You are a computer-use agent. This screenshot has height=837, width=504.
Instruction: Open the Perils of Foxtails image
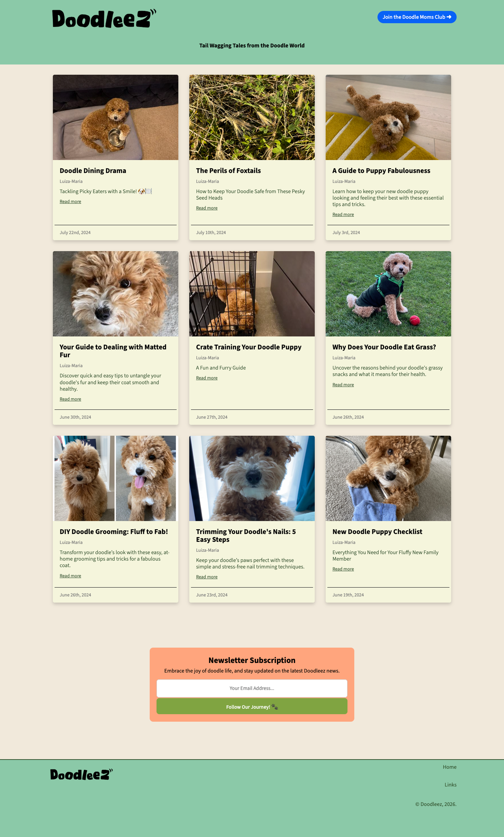[252, 117]
